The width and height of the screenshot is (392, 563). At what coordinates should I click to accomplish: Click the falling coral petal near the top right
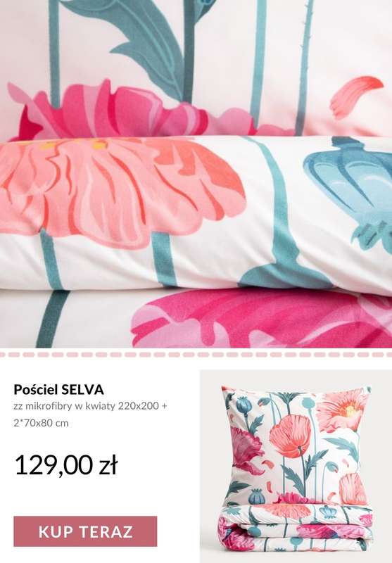pyautogui.click(x=355, y=96)
